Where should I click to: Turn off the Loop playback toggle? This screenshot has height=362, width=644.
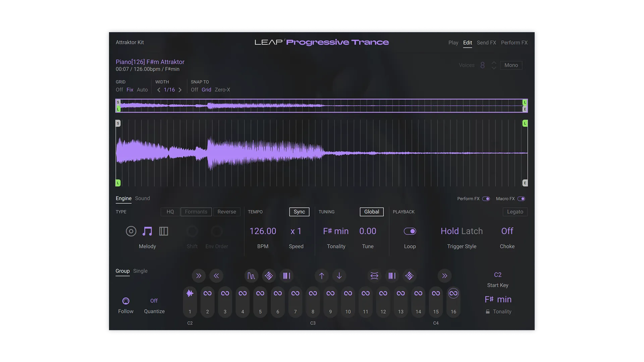click(x=411, y=231)
